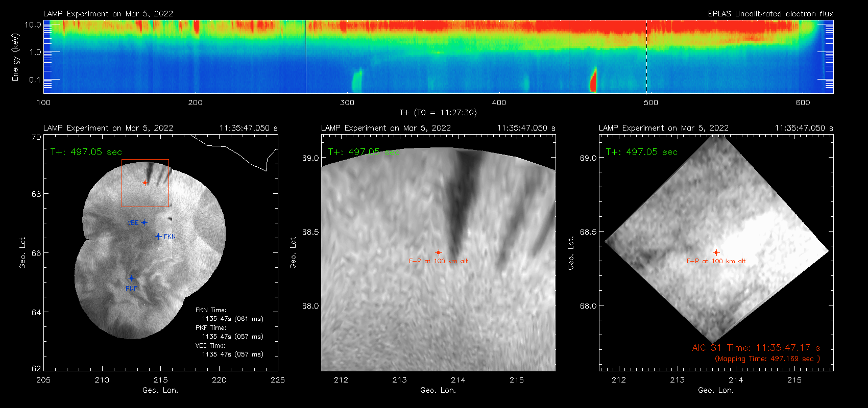Click the red zoom rectangle on the all-sky map
The image size is (868, 408).
point(145,183)
